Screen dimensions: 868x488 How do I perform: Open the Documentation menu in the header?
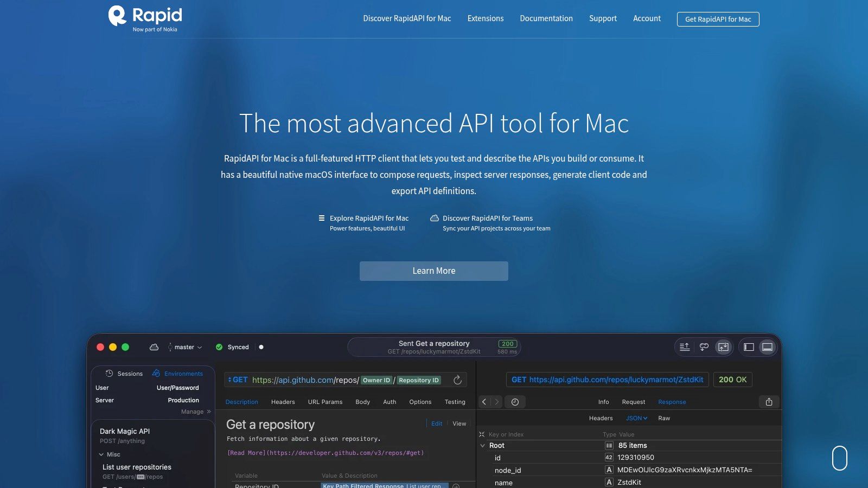pyautogui.click(x=546, y=18)
